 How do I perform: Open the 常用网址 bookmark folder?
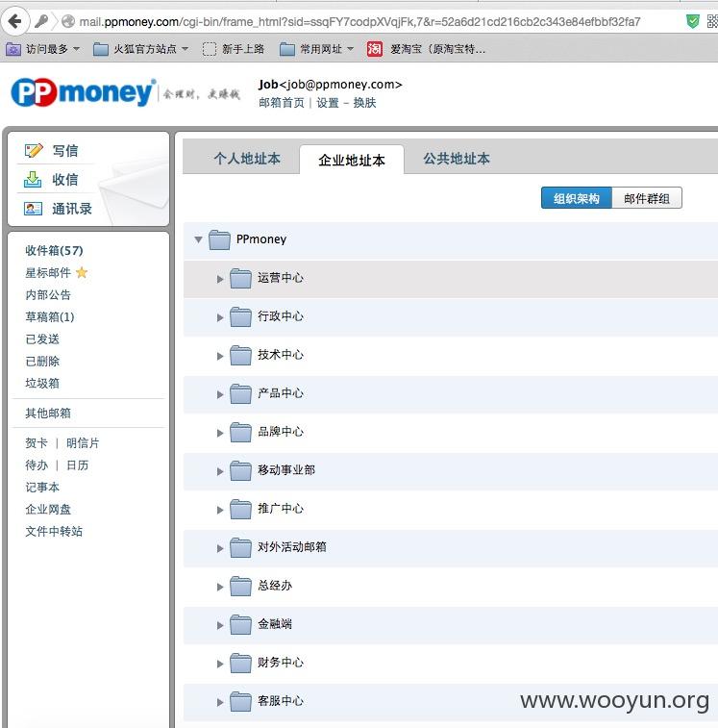pyautogui.click(x=317, y=49)
